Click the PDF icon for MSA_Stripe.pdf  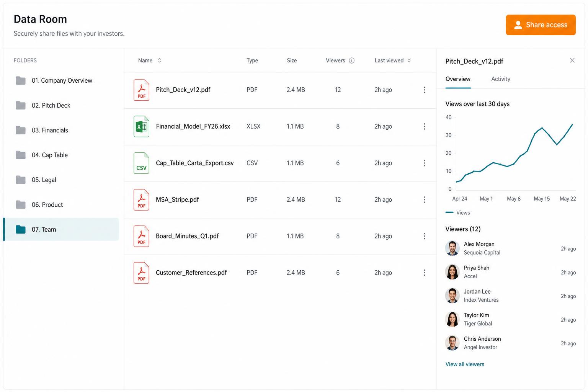pos(141,199)
